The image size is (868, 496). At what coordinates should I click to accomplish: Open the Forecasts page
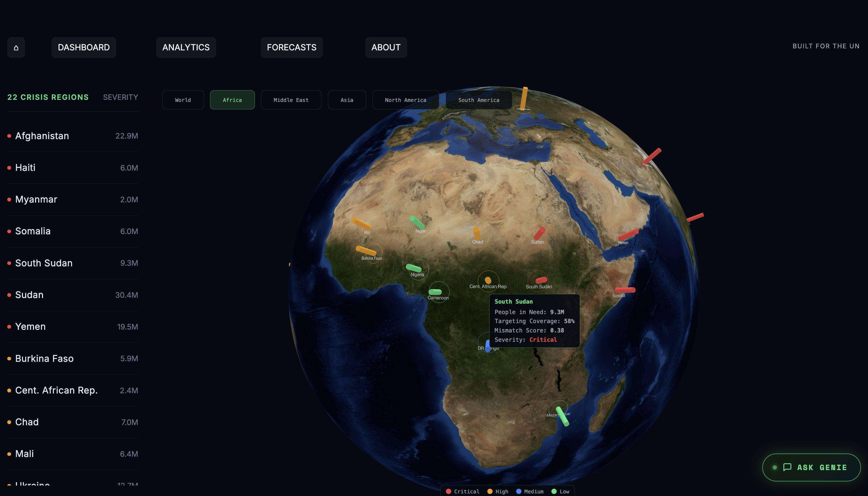[x=291, y=47]
